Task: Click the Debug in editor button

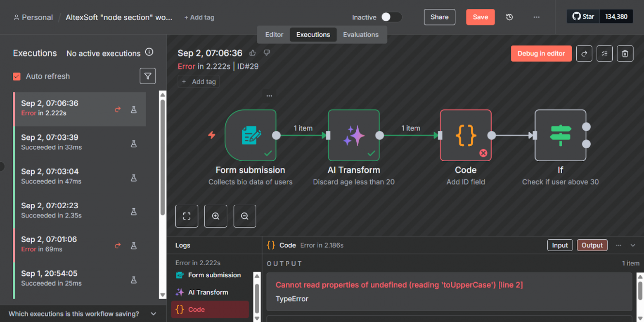Action: click(x=541, y=53)
